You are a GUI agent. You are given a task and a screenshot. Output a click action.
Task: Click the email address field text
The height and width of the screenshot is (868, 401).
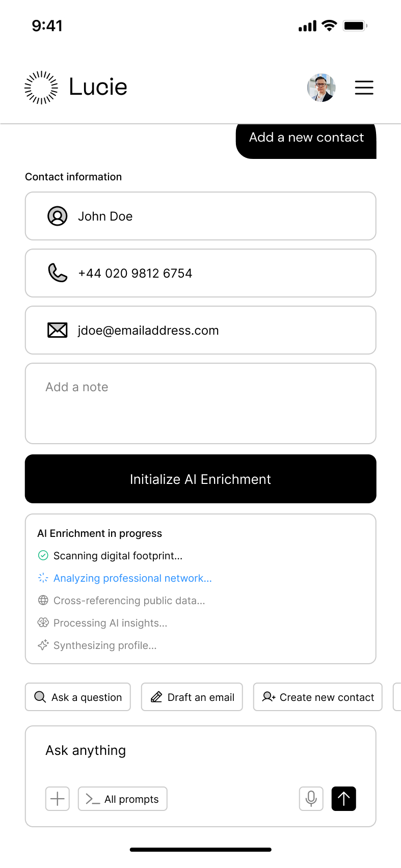point(148,331)
